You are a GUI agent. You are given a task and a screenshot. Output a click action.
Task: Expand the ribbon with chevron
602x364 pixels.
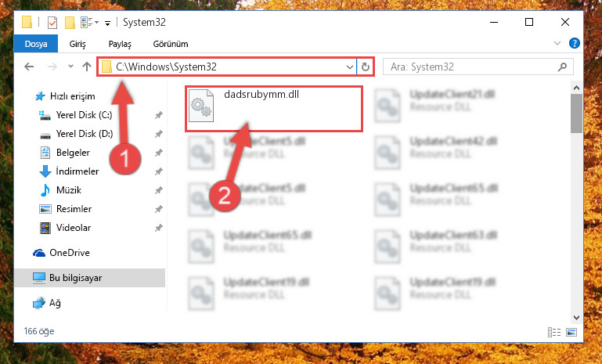click(x=557, y=43)
